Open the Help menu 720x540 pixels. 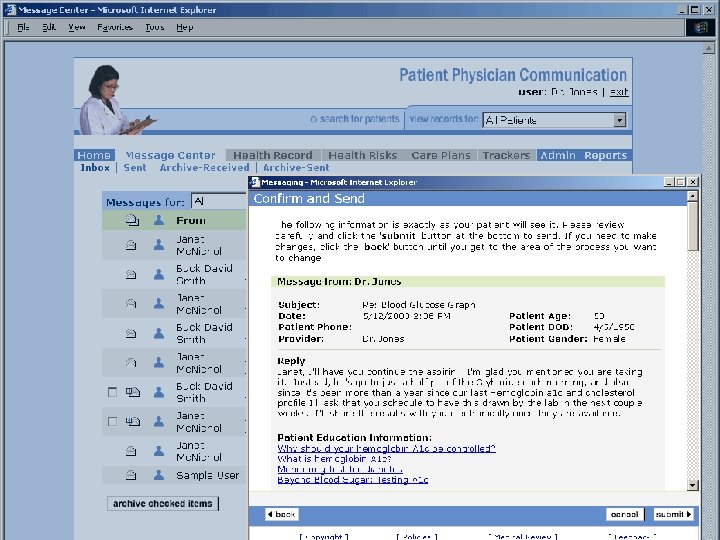point(185,28)
